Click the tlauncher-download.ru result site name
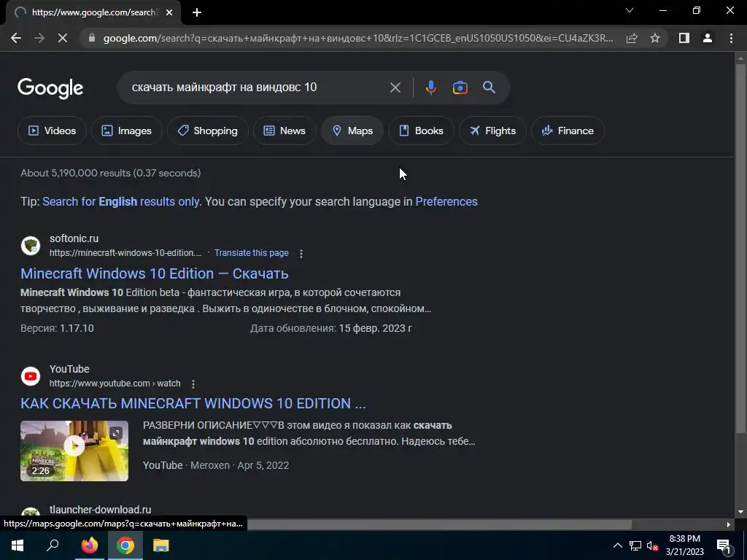Viewport: 747px width, 560px height. point(100,510)
